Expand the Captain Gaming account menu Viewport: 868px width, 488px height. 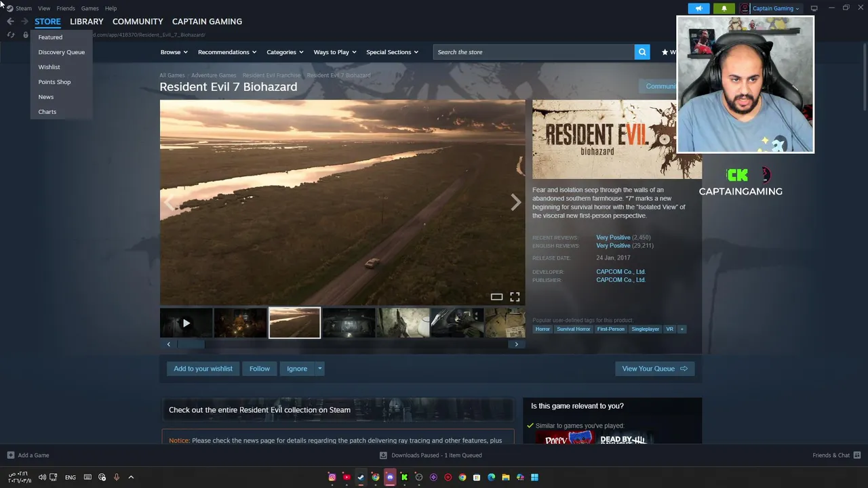(776, 8)
